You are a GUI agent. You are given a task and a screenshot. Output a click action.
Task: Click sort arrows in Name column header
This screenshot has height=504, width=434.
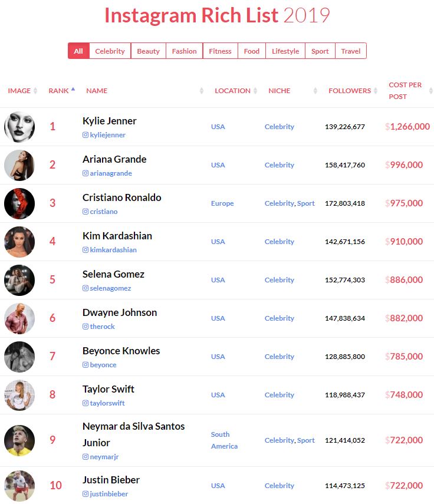(202, 91)
